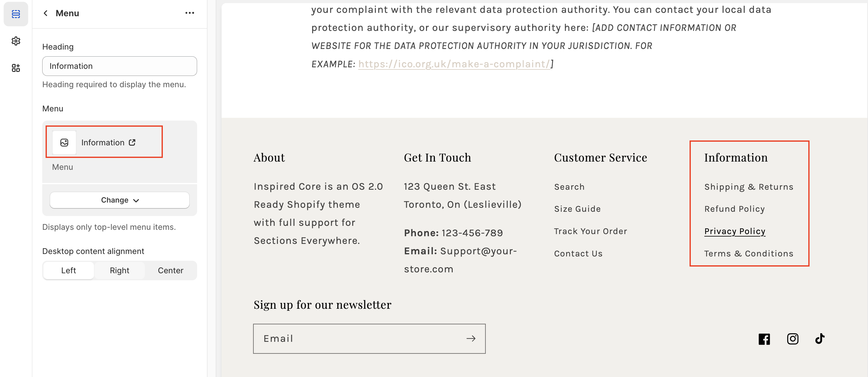Screen dimensions: 868x377
Task: Click the Facebook icon in footer
Action: click(764, 338)
